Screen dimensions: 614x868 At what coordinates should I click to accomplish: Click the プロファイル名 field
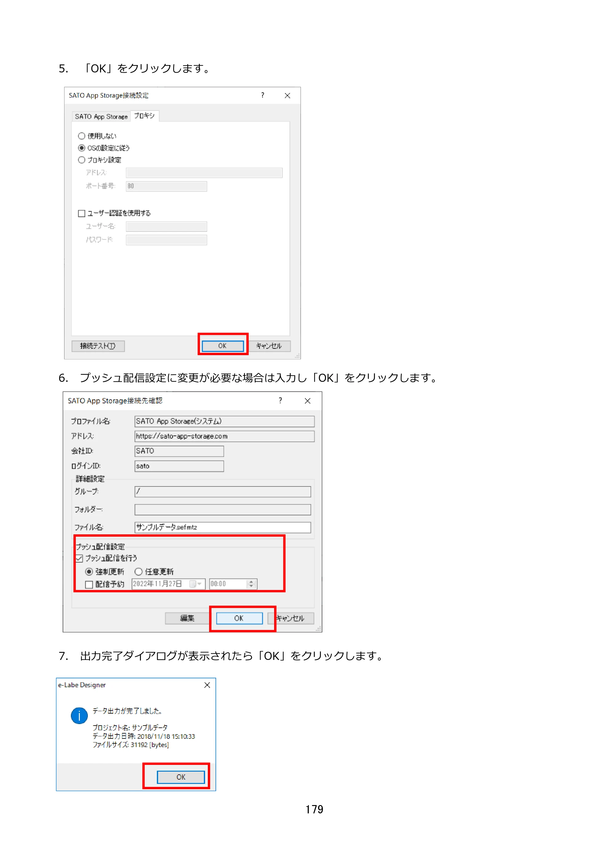pyautogui.click(x=224, y=421)
